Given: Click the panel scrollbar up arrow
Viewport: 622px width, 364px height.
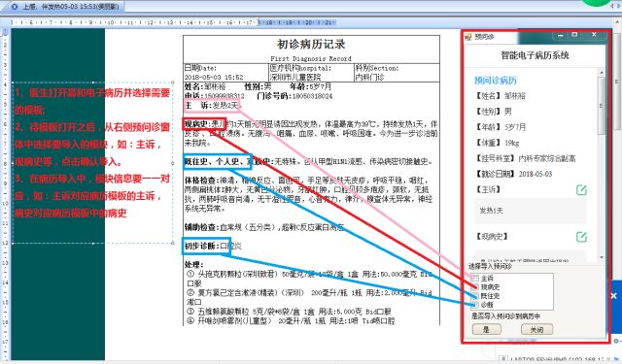Looking at the screenshot, I should 602,73.
